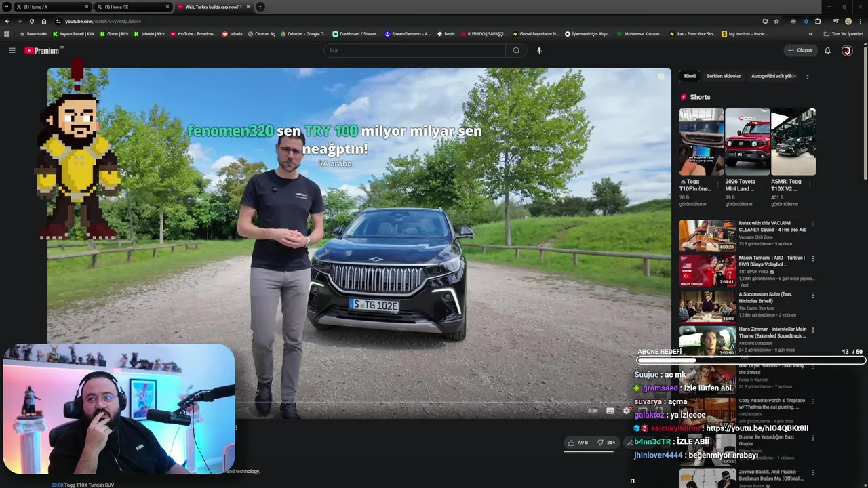The image size is (868, 488).
Task: Open the ASMR Togg T10X V2 Short
Action: (x=793, y=142)
